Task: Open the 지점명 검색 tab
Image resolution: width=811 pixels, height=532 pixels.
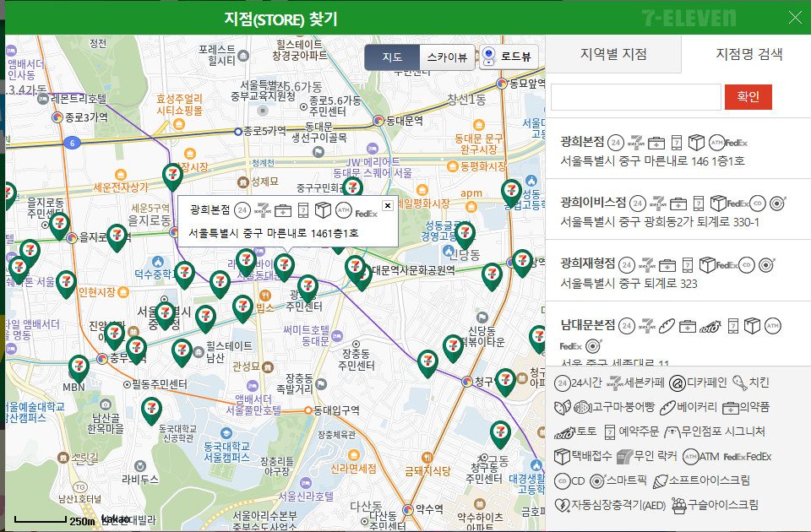Action: tap(749, 54)
